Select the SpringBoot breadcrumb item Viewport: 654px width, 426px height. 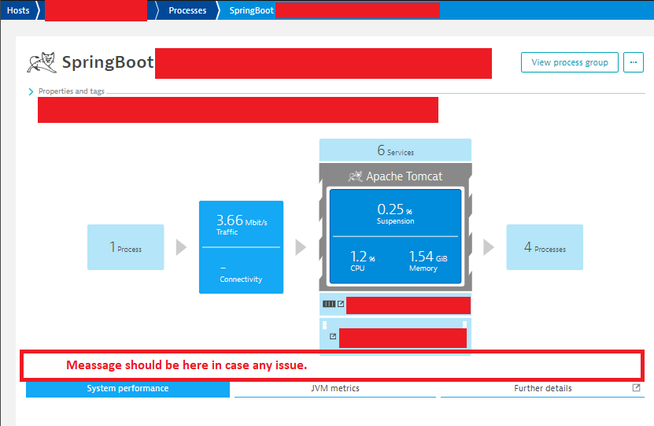251,10
